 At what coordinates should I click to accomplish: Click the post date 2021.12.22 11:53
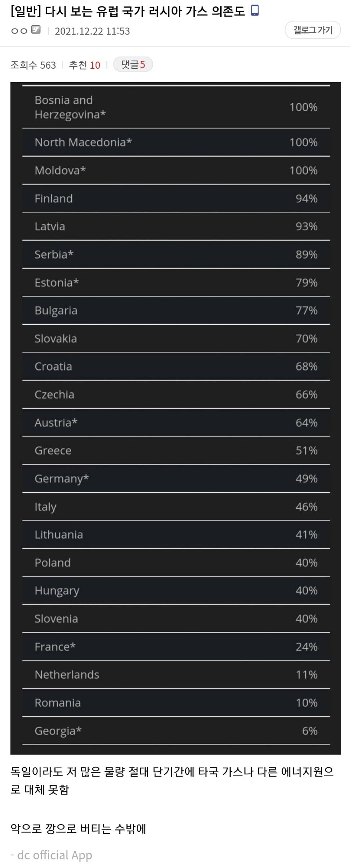point(92,31)
